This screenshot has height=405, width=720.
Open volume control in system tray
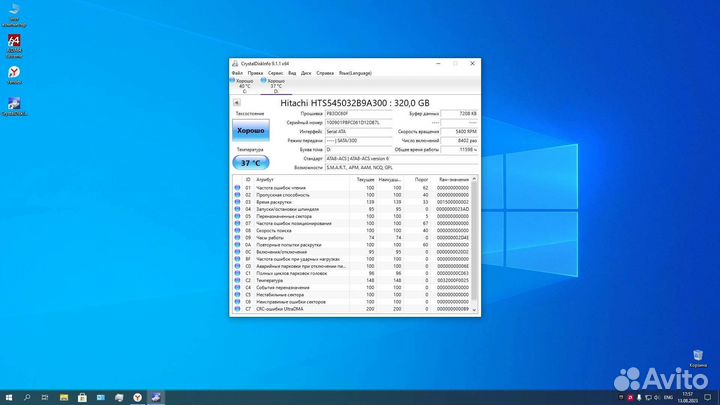[657, 398]
